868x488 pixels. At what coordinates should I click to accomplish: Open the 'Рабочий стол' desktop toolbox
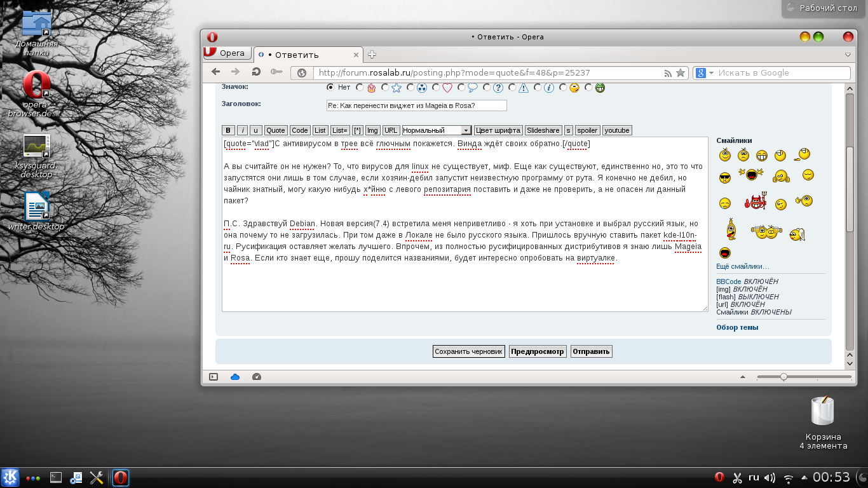[x=825, y=8]
